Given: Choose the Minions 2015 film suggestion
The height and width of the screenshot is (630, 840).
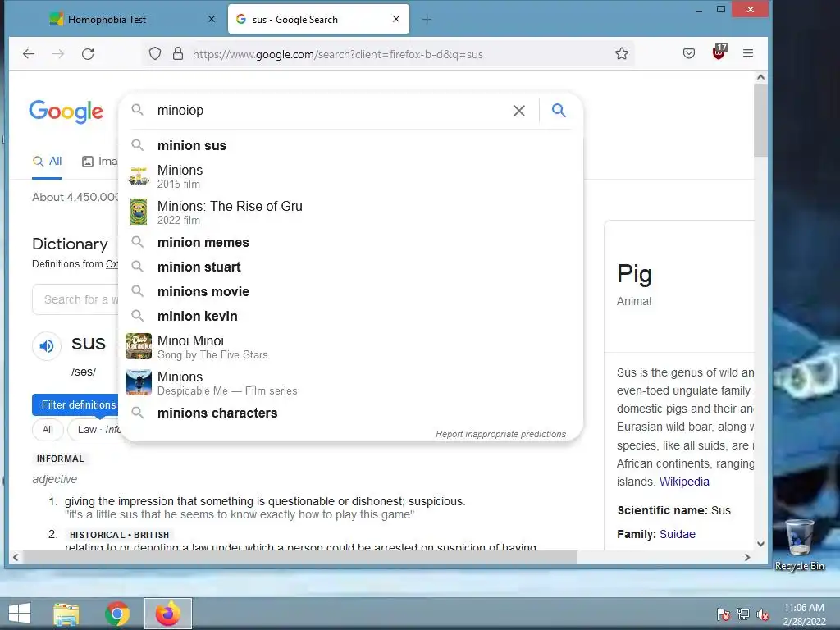Looking at the screenshot, I should pyautogui.click(x=351, y=176).
